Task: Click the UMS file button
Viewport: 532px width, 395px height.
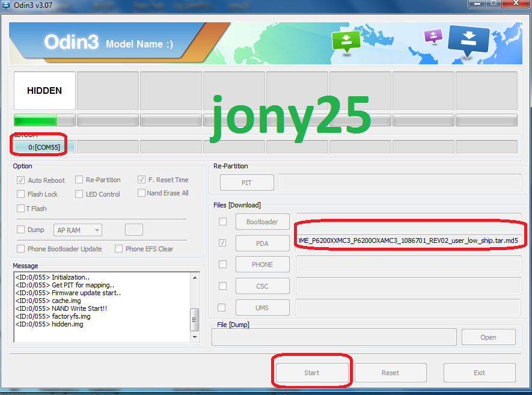Action: [262, 308]
